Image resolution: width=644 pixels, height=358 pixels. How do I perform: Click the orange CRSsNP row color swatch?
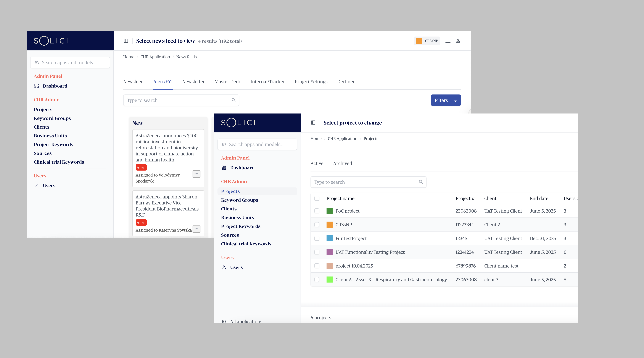pos(330,225)
